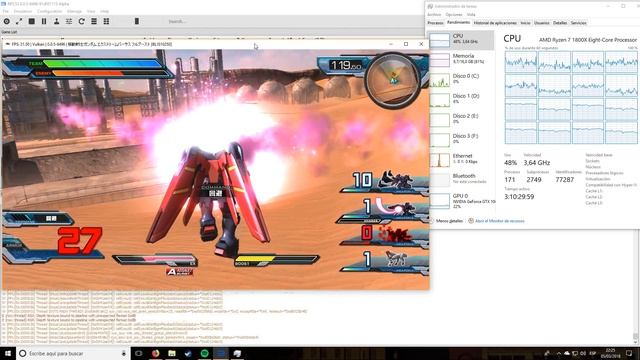Open the Emulation menu in RPCS3
The image size is (640, 360).
(23, 11)
